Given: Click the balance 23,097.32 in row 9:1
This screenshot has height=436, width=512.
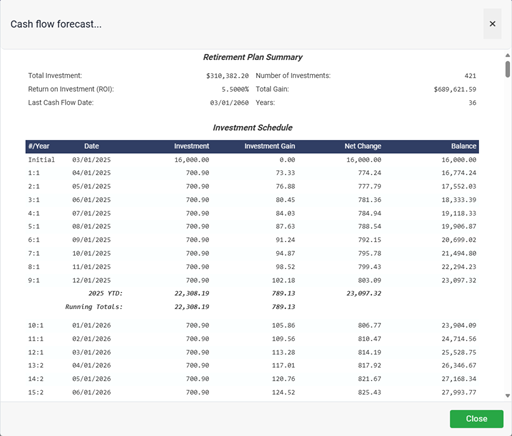Looking at the screenshot, I should (459, 280).
